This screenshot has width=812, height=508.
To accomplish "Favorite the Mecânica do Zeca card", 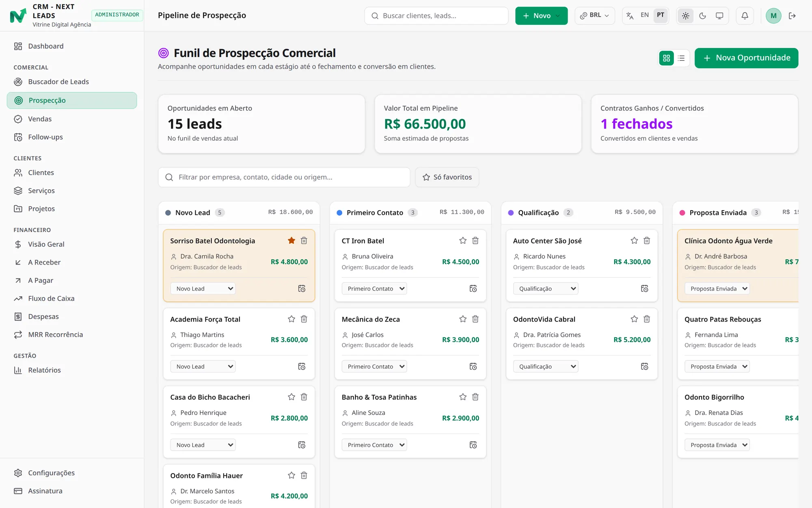I will (x=463, y=319).
